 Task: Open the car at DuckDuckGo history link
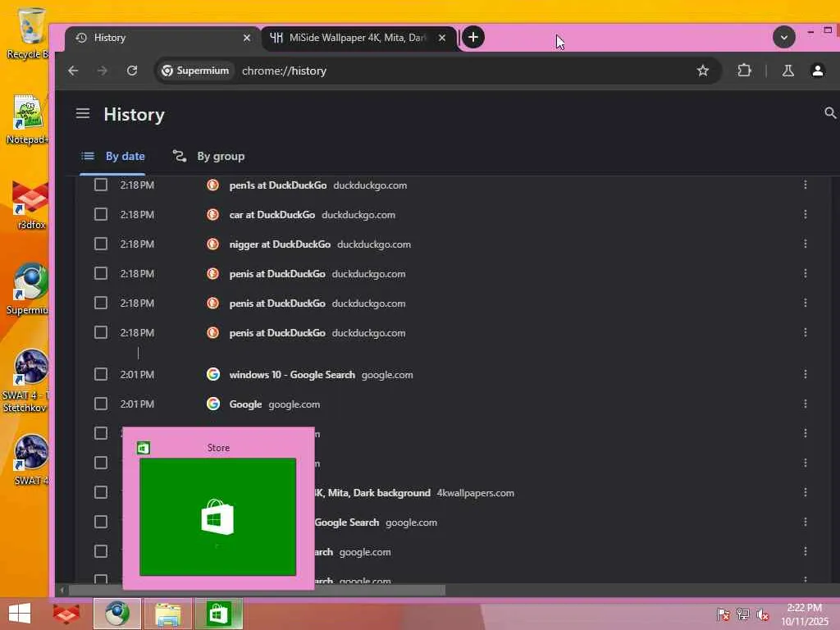(272, 215)
